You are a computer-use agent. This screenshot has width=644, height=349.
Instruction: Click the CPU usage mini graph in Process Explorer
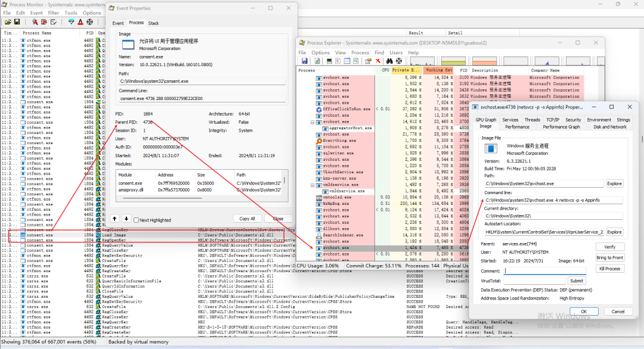pos(422,61)
